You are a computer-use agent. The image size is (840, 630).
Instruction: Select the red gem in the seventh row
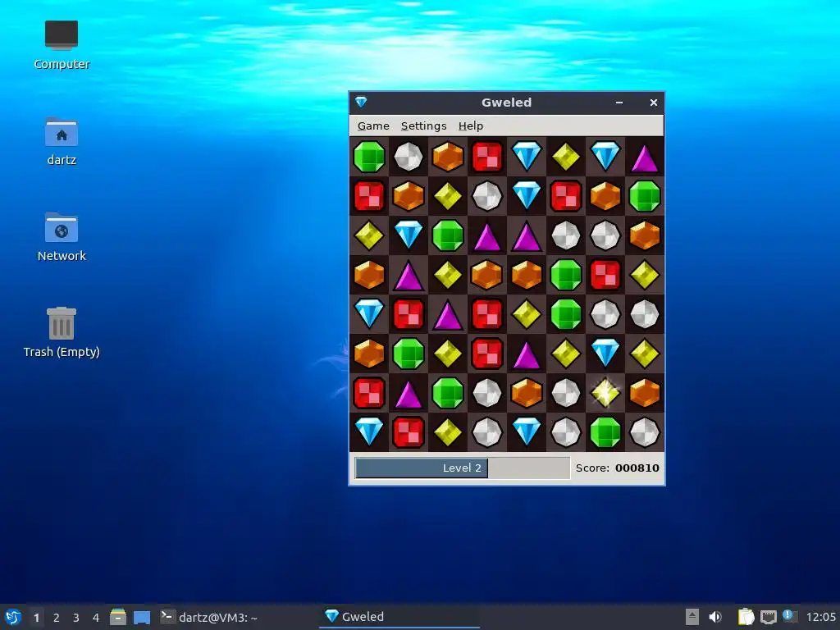(369, 393)
